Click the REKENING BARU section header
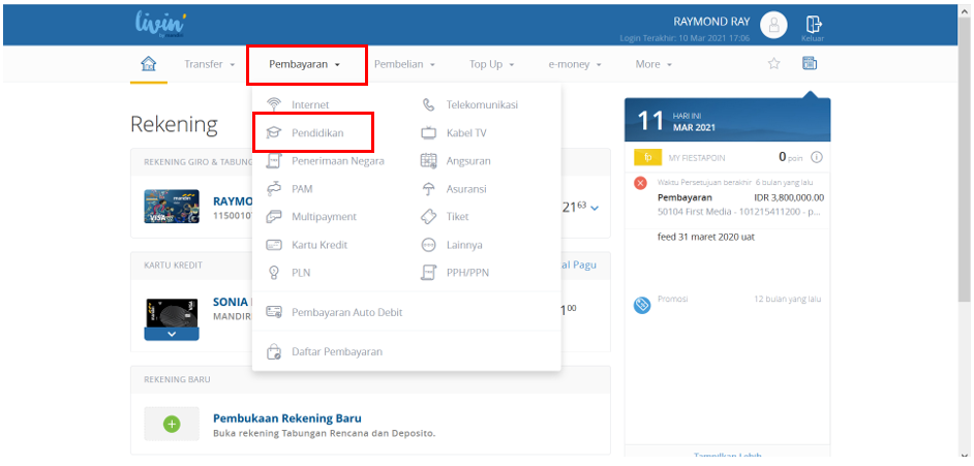974x466 pixels. click(x=178, y=379)
